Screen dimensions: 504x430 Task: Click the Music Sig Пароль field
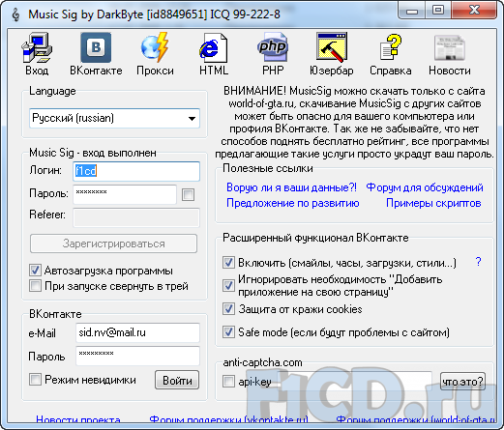(x=125, y=194)
